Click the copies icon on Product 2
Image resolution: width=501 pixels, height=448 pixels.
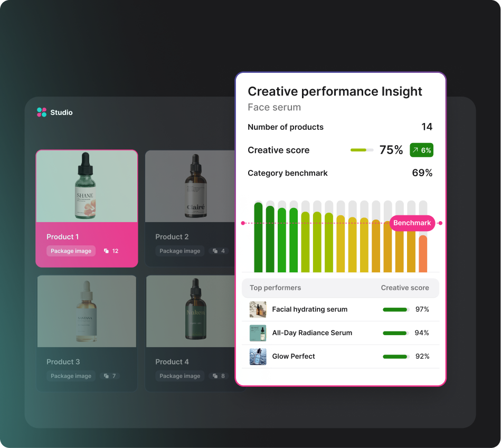point(215,251)
